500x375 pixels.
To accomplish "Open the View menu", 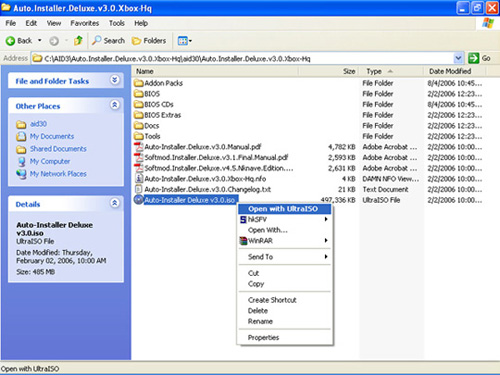I will point(54,23).
